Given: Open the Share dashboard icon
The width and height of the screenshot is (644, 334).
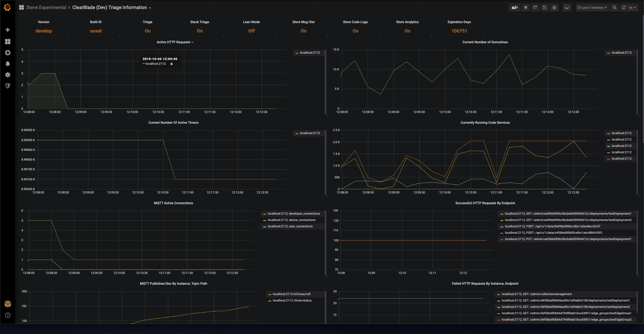Looking at the screenshot, I should point(535,7).
